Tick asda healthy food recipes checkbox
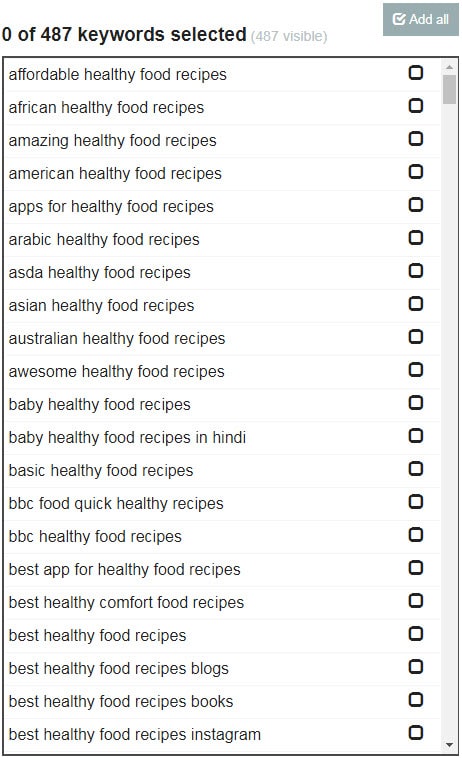This screenshot has width=462, height=758. [x=416, y=271]
